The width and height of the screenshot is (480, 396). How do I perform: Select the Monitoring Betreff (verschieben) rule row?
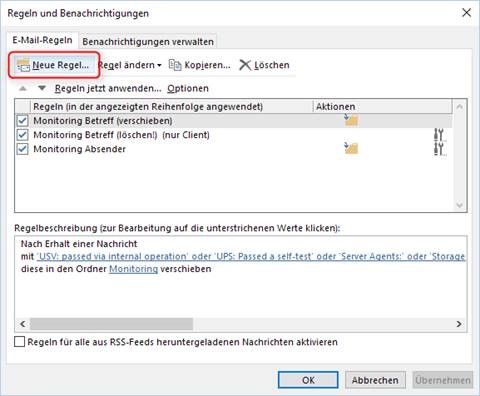(x=234, y=121)
